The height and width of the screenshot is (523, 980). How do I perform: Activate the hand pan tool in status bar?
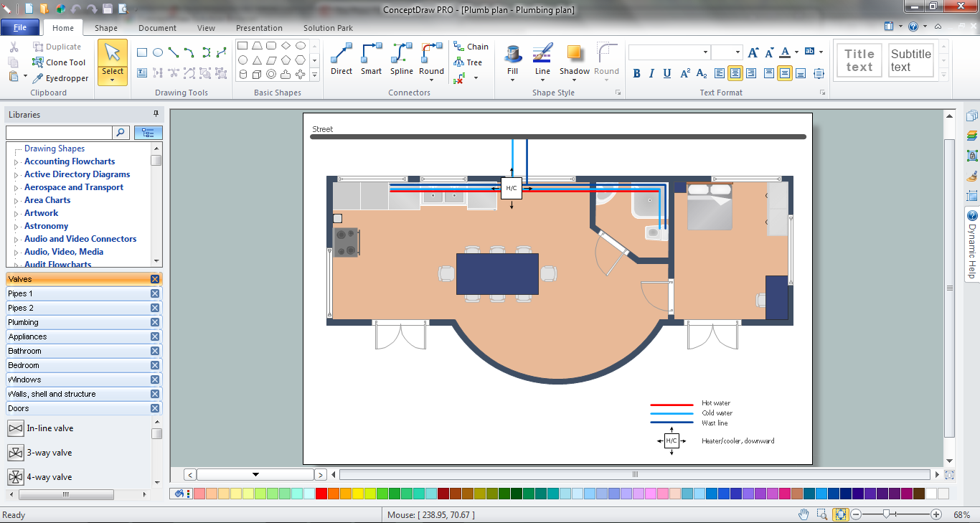[804, 514]
